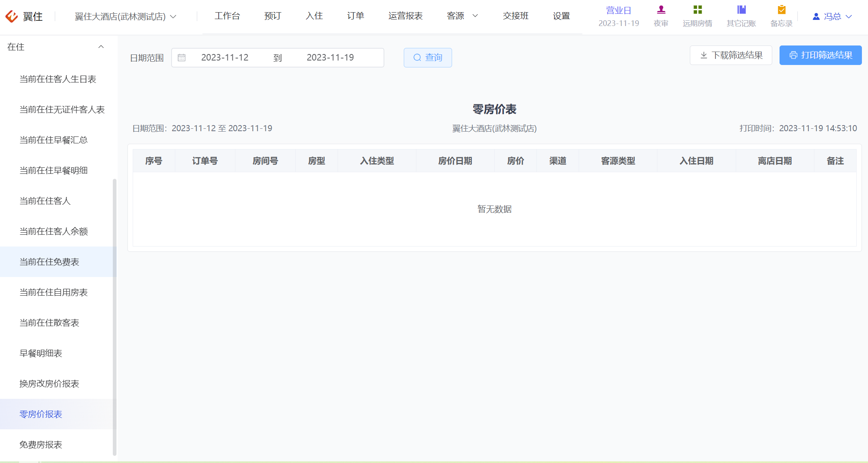Click the 暂无数据 empty table message
This screenshot has height=463, width=868.
[x=495, y=209]
